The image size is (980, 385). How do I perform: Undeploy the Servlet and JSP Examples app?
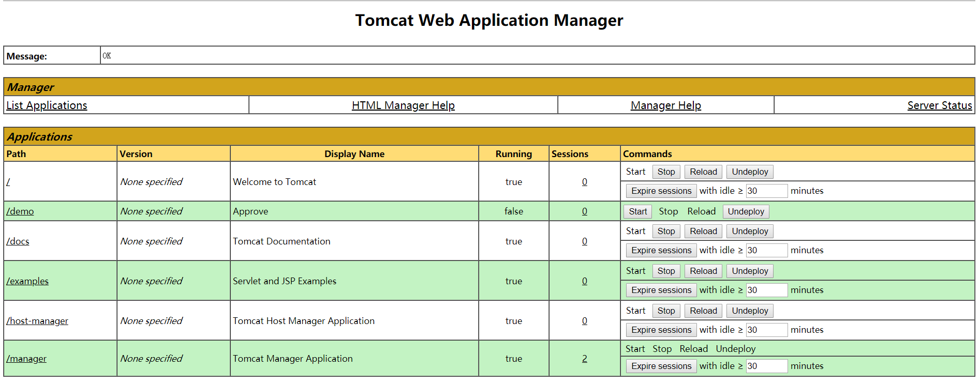point(750,271)
